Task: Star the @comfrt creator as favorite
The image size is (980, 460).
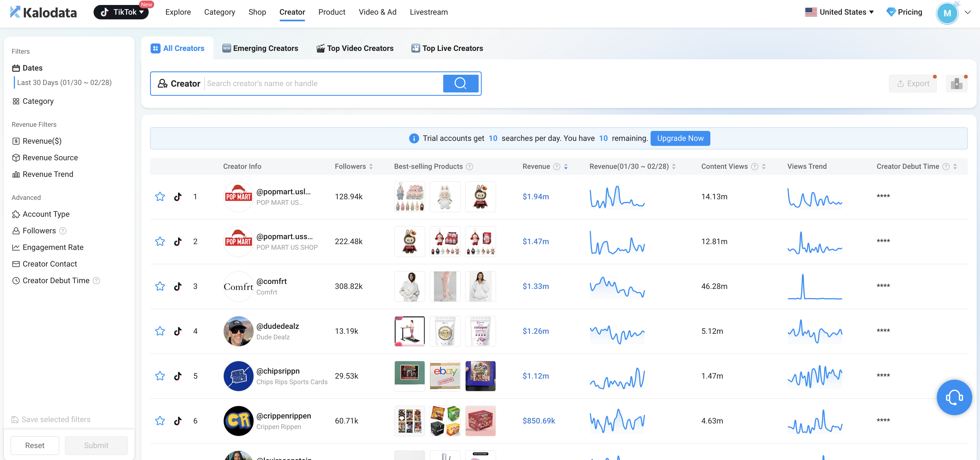Action: pyautogui.click(x=160, y=286)
